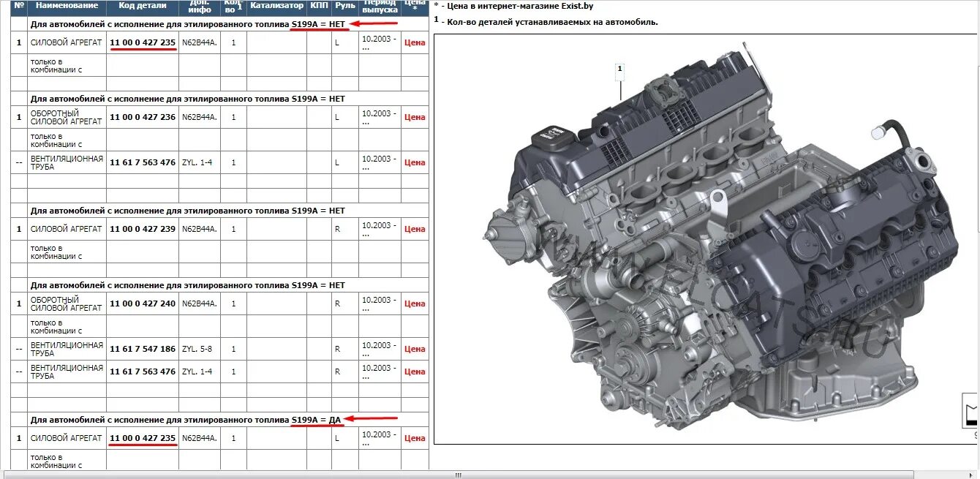This screenshot has width=980, height=479.
Task: Click the Код детали column header
Action: (143, 6)
